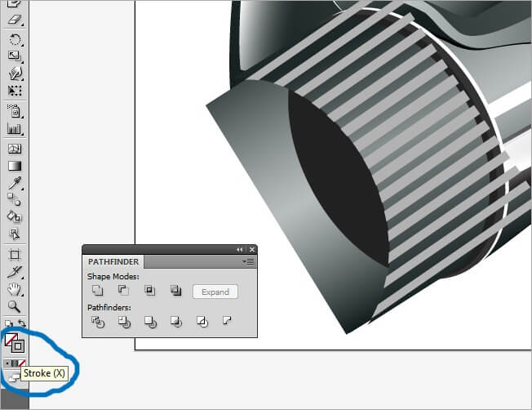The image size is (532, 410).
Task: Apply Exclude shape mode
Action: tap(175, 290)
